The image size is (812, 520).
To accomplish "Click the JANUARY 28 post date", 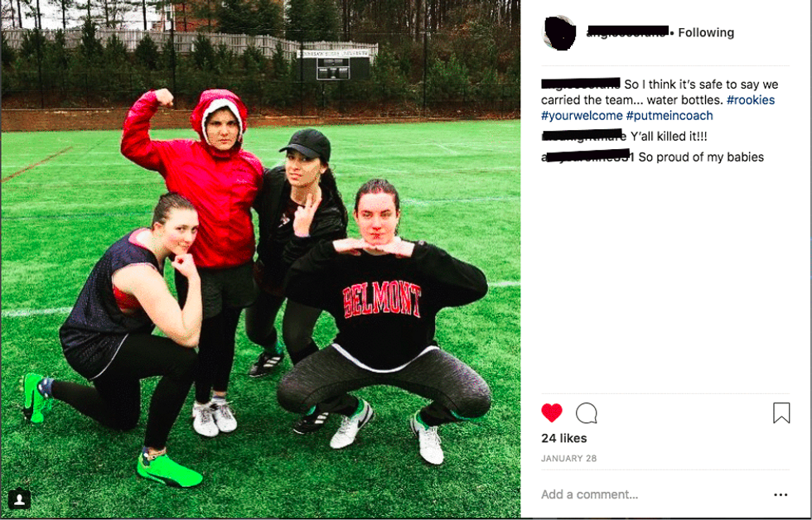I will (568, 459).
